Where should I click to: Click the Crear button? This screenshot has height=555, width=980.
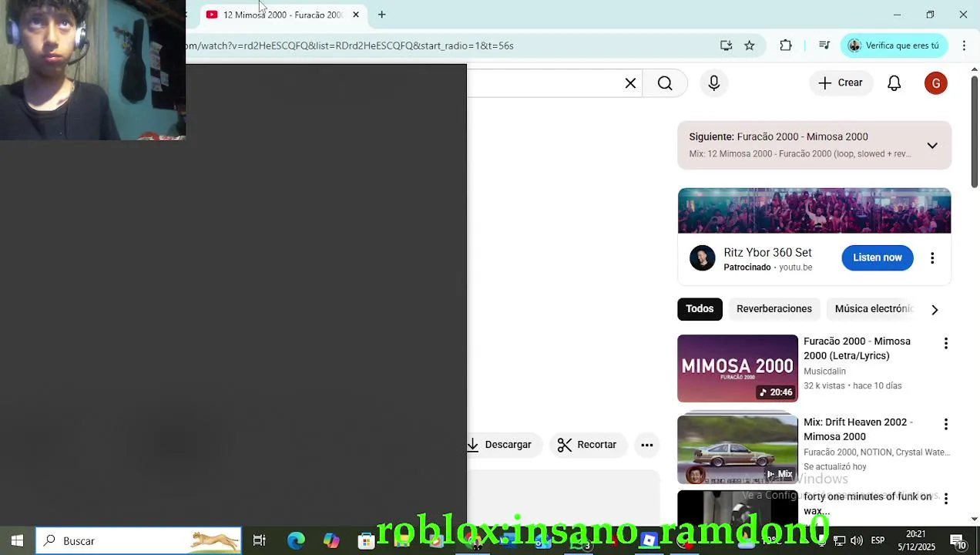[x=841, y=82]
